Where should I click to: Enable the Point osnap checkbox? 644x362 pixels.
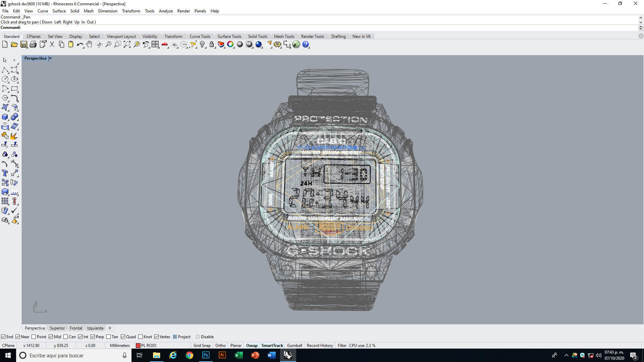(34, 337)
